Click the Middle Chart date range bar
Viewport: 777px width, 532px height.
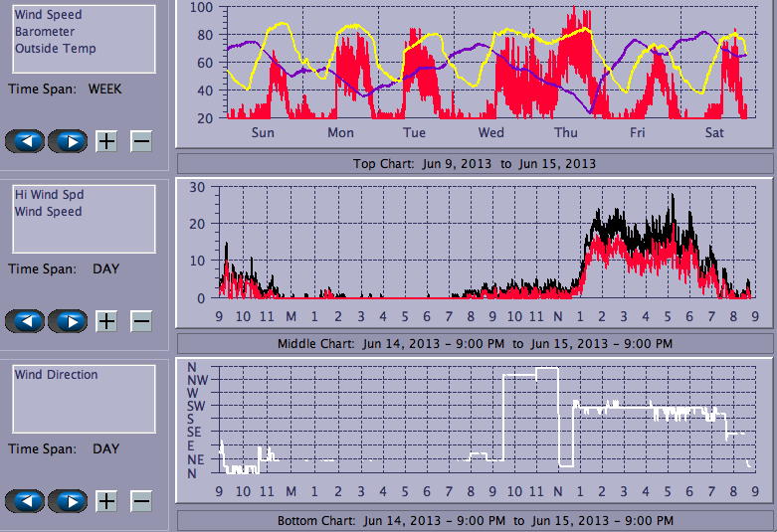pos(475,343)
